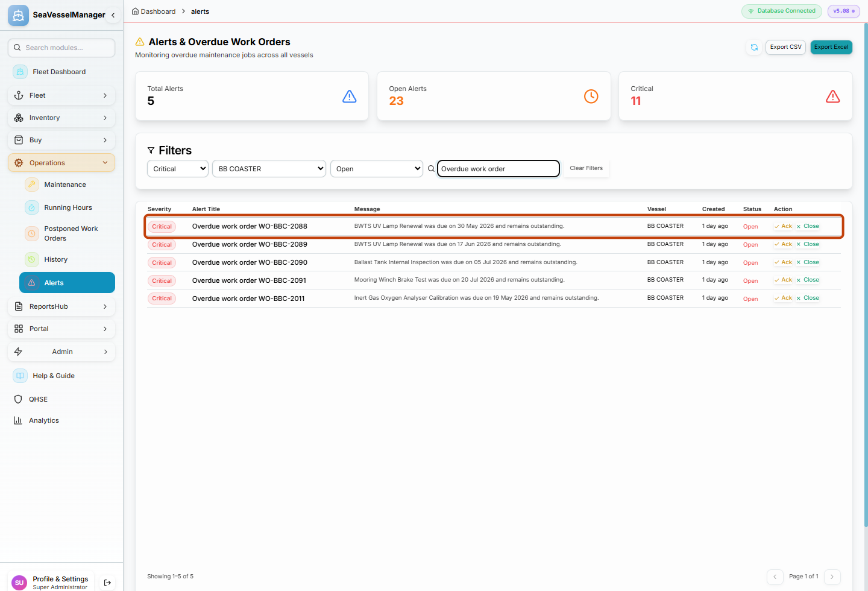Open History menu item
Image resolution: width=868 pixels, height=591 pixels.
[67, 259]
